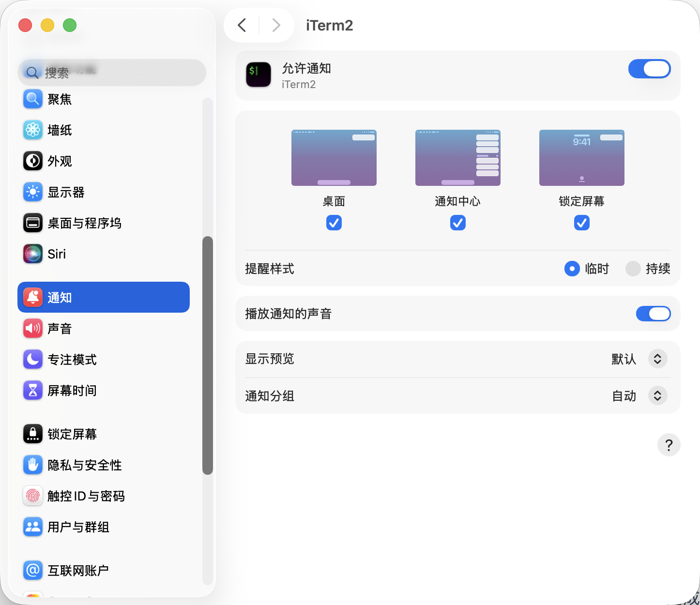Image resolution: width=700 pixels, height=605 pixels.
Task: Select the 外观 appearance icon
Action: [x=33, y=161]
